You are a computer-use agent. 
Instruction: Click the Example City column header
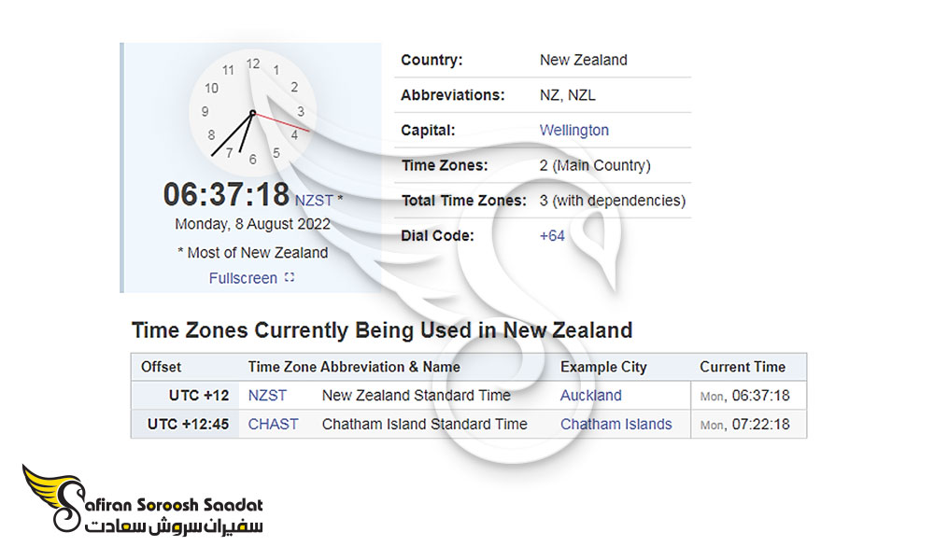pyautogui.click(x=603, y=367)
